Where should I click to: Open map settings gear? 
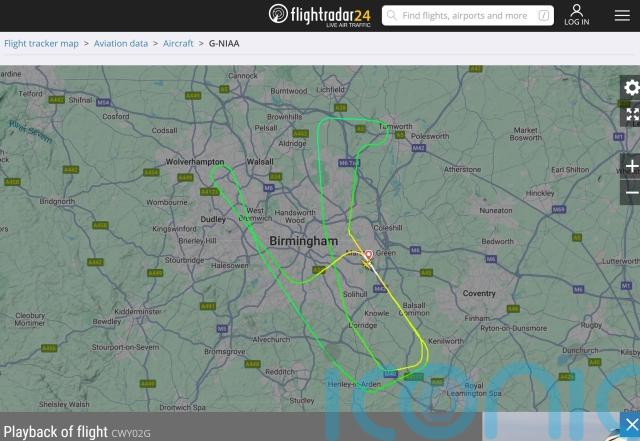click(x=631, y=87)
